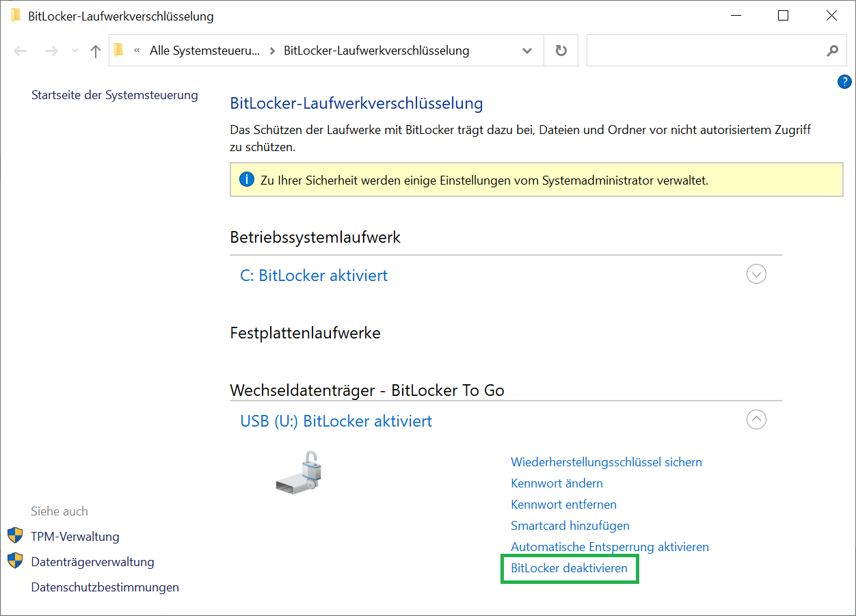Image resolution: width=856 pixels, height=616 pixels.
Task: Click the forward navigation arrow
Action: 51,51
